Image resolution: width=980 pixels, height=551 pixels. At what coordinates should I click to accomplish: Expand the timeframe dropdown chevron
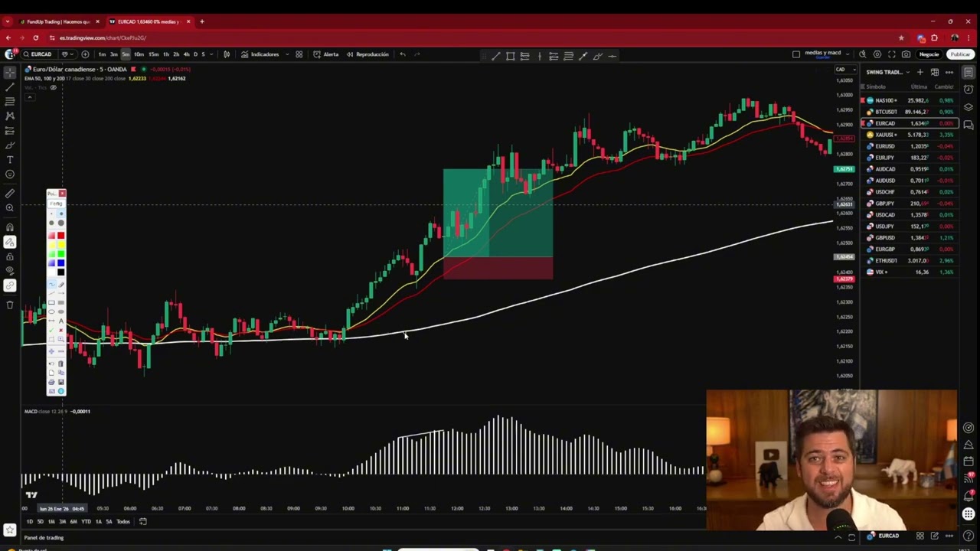click(x=211, y=54)
